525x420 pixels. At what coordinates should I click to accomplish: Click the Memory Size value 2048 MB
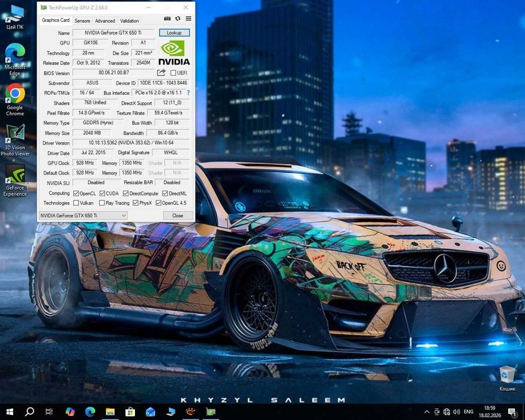click(x=92, y=133)
